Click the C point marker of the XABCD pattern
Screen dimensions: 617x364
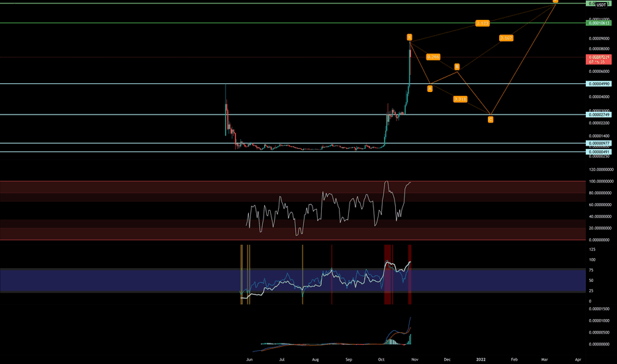pos(491,120)
